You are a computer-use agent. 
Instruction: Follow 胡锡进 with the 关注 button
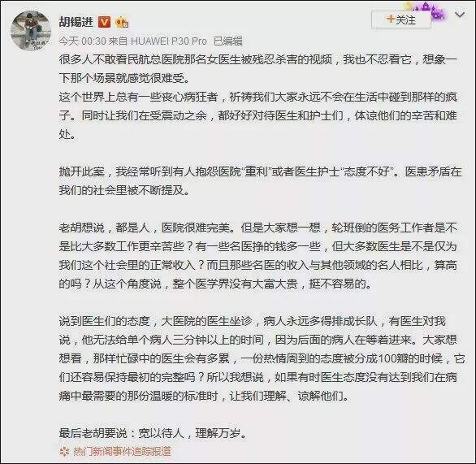(x=401, y=20)
